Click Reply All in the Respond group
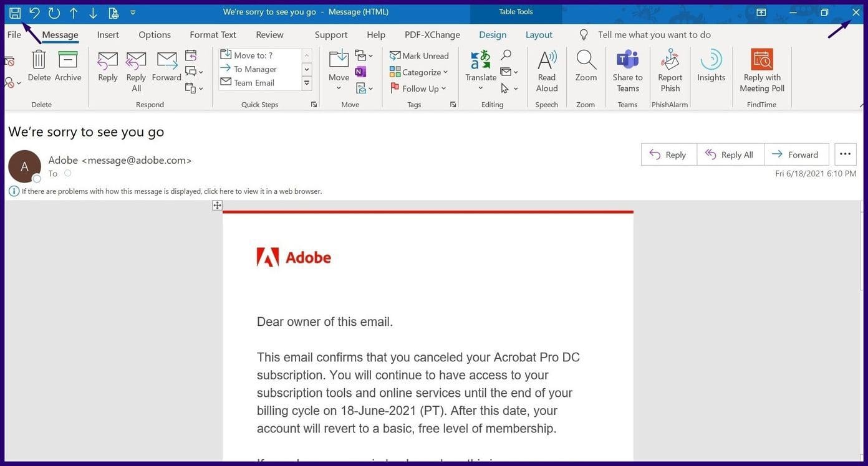The width and height of the screenshot is (868, 466). (136, 71)
